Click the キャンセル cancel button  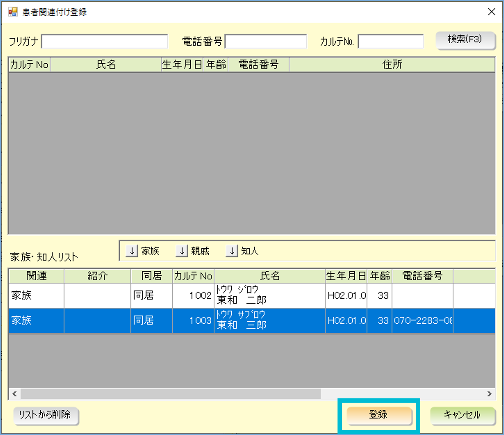click(x=462, y=415)
